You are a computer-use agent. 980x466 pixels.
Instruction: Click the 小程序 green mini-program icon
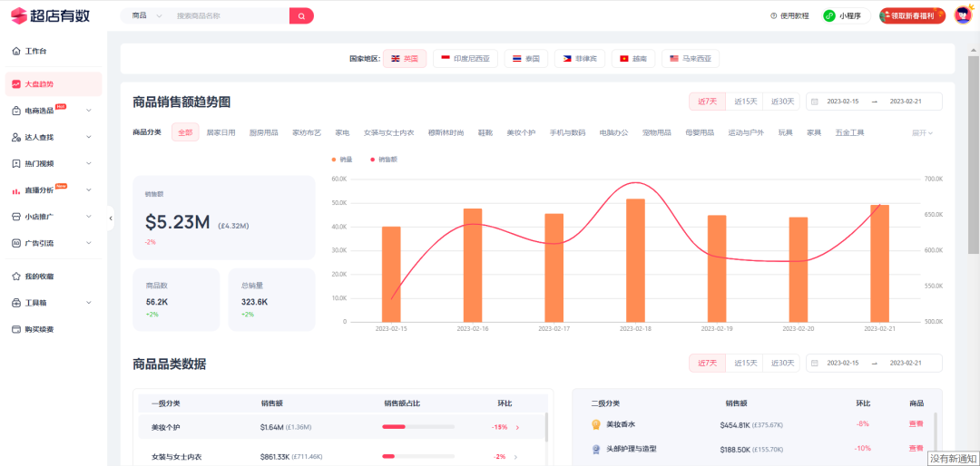point(829,15)
